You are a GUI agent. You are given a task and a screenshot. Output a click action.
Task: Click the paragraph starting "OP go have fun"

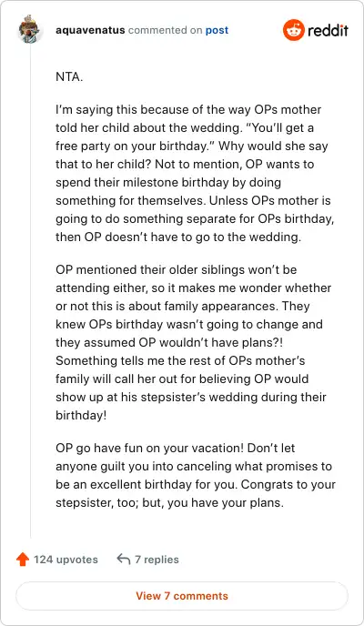(x=196, y=475)
